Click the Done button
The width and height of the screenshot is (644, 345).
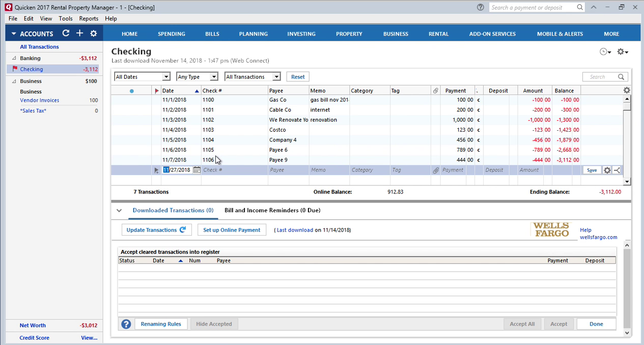point(596,324)
